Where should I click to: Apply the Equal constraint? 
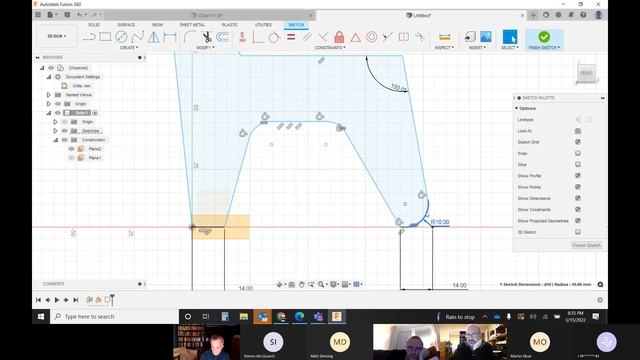coord(291,37)
